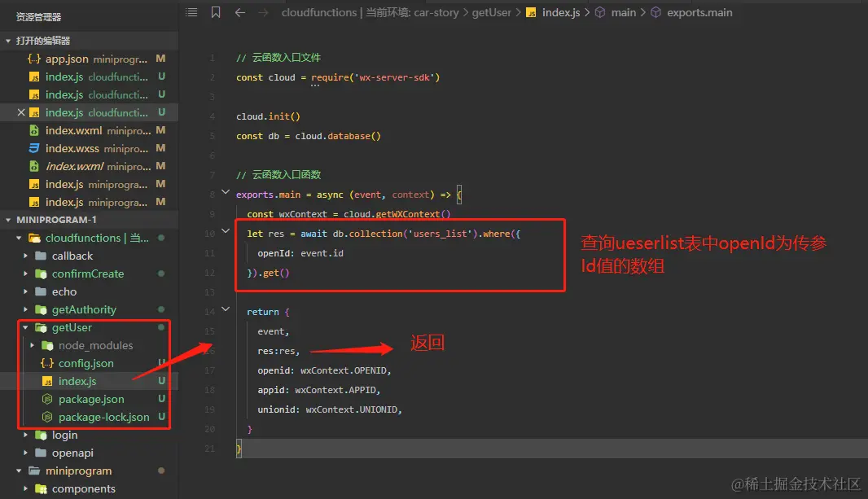This screenshot has height=499, width=868.
Task: Expand the node_modules folder
Action: point(36,345)
